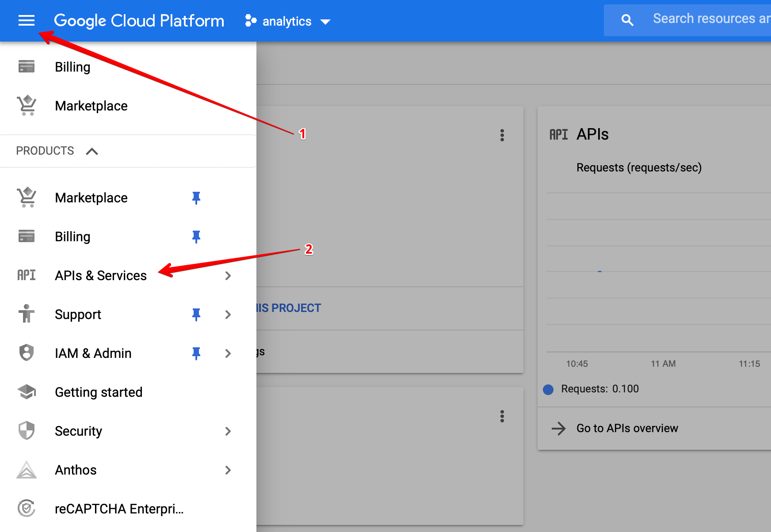Viewport: 771px width, 532px height.
Task: Expand the APIs & Services submenu chevron
Action: tap(228, 276)
